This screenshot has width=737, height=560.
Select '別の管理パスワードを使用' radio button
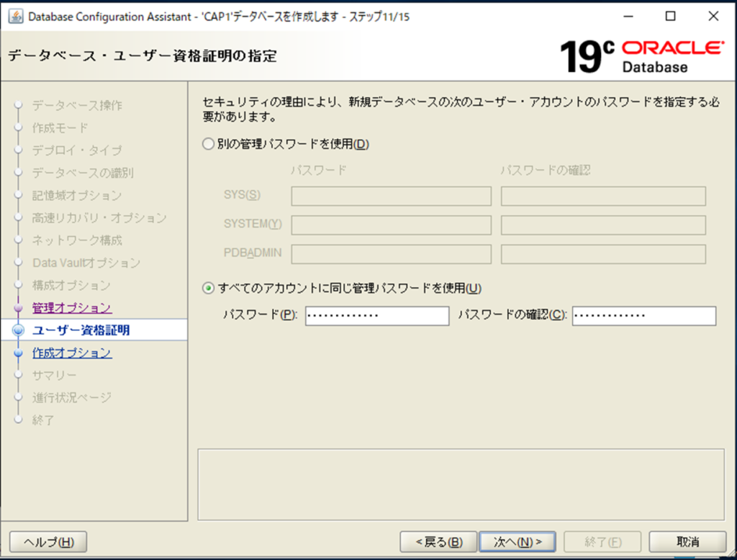point(209,144)
